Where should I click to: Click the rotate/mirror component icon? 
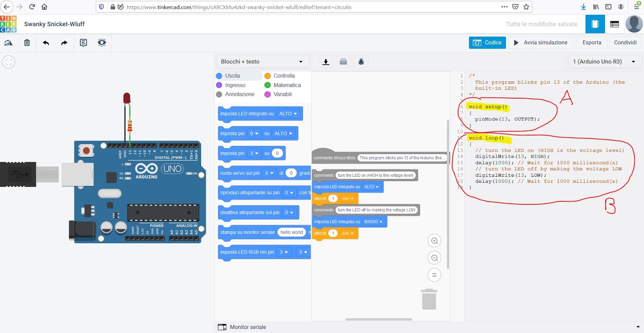click(x=8, y=43)
